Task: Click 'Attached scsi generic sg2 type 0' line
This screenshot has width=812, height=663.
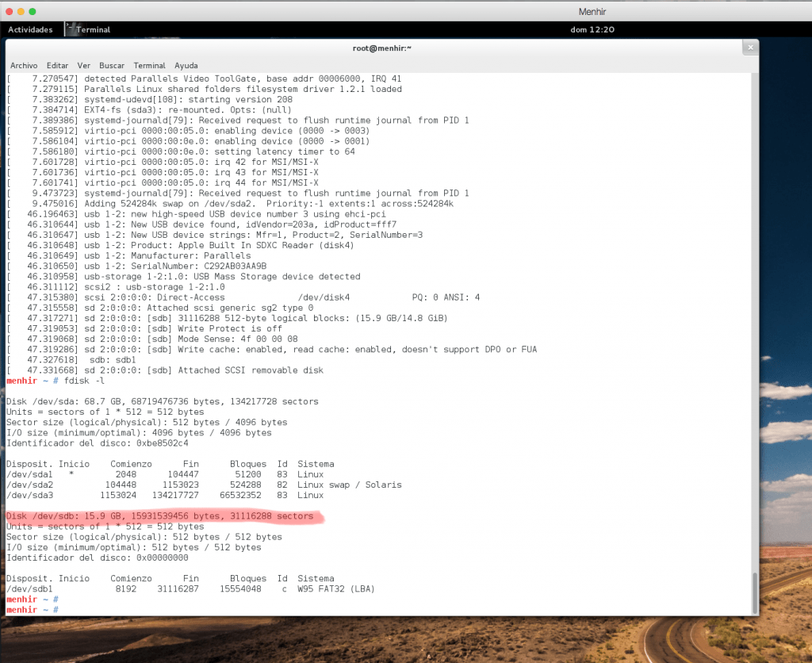Action: (x=159, y=308)
